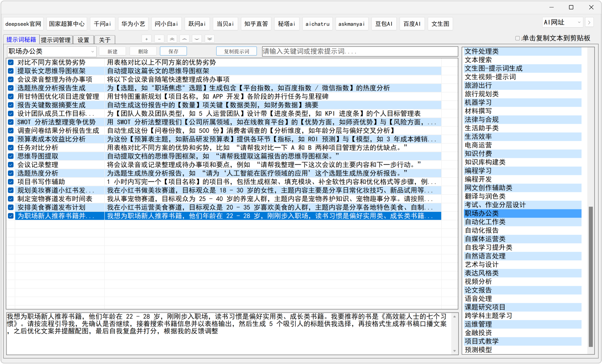
Task: Toggle 单击复制文本到剪贴板 checkbox
Action: (518, 38)
